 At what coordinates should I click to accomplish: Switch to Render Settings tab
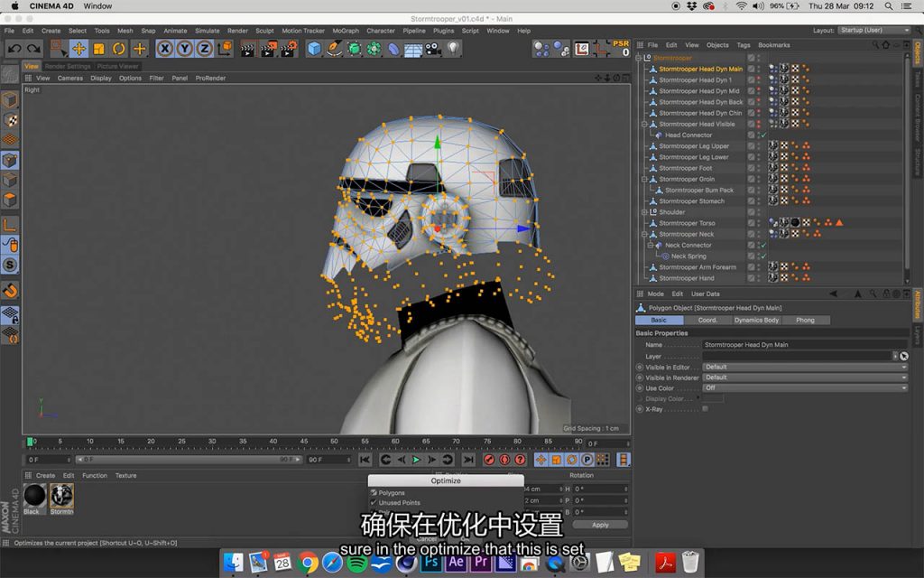coord(68,66)
